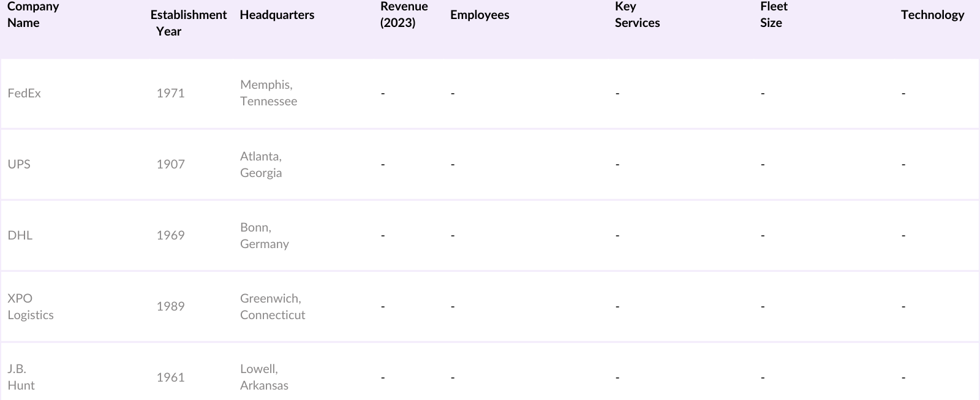Select the Fleet Size column header
The width and height of the screenshot is (980, 400).
tap(774, 15)
